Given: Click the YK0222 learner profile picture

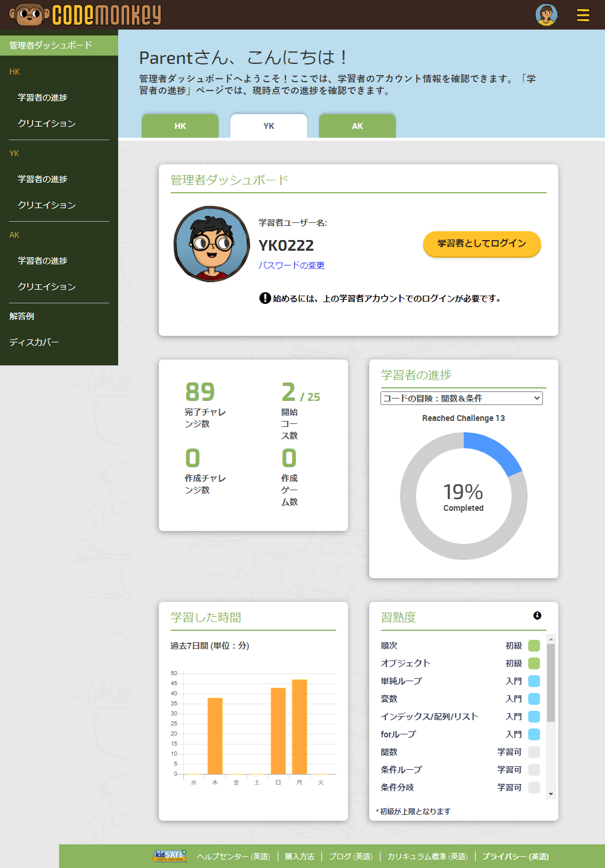Looking at the screenshot, I should pos(212,244).
